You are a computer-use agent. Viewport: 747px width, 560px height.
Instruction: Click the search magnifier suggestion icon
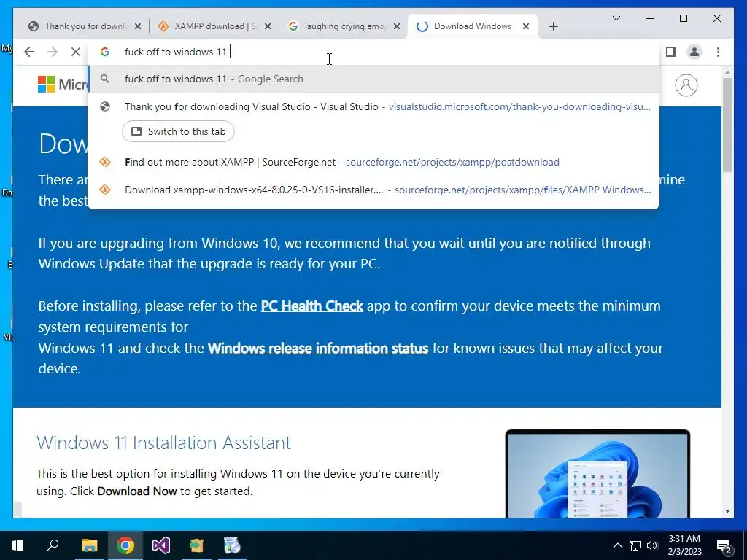[105, 79]
